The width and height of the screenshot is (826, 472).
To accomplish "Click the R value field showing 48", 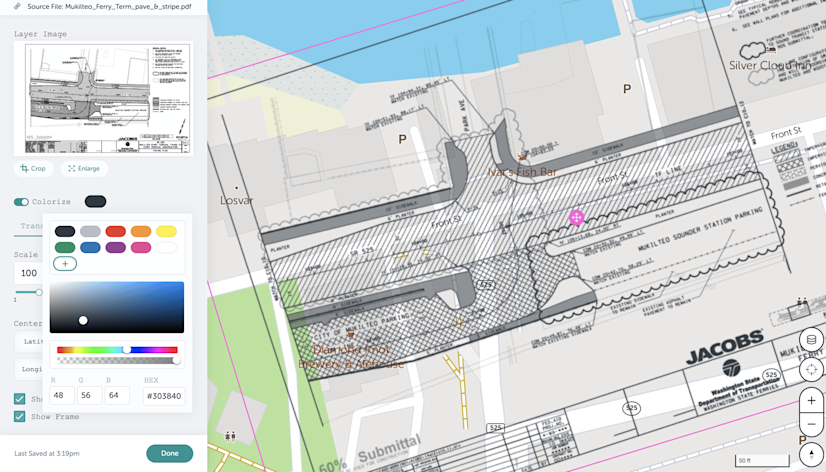I will 62,395.
